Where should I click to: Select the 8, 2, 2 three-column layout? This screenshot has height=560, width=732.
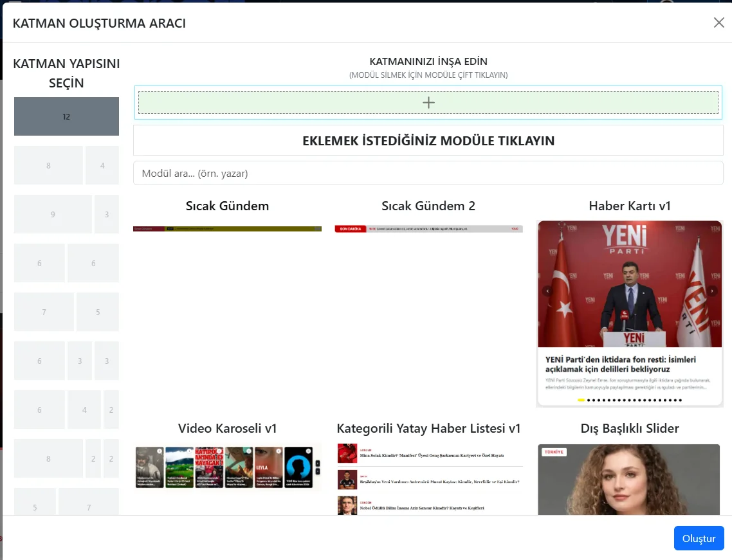point(66,458)
